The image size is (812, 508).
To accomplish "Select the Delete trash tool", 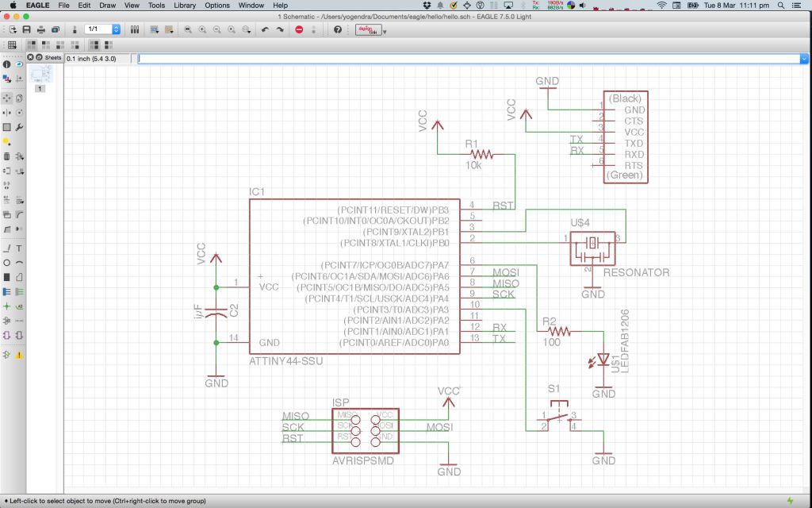I will pyautogui.click(x=6, y=156).
